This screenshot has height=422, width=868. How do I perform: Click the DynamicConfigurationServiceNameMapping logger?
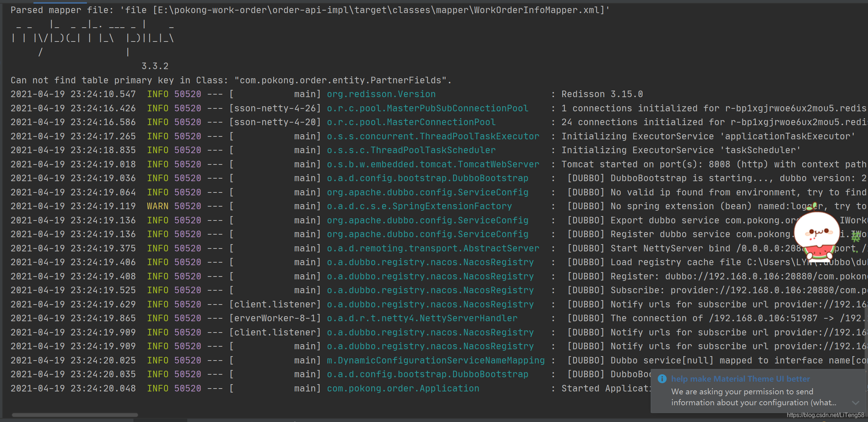pos(435,360)
